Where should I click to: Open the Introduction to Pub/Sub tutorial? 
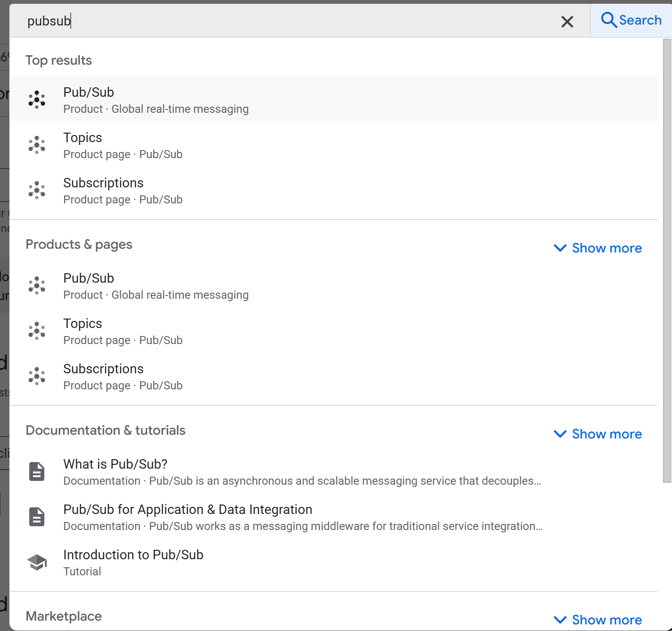133,555
